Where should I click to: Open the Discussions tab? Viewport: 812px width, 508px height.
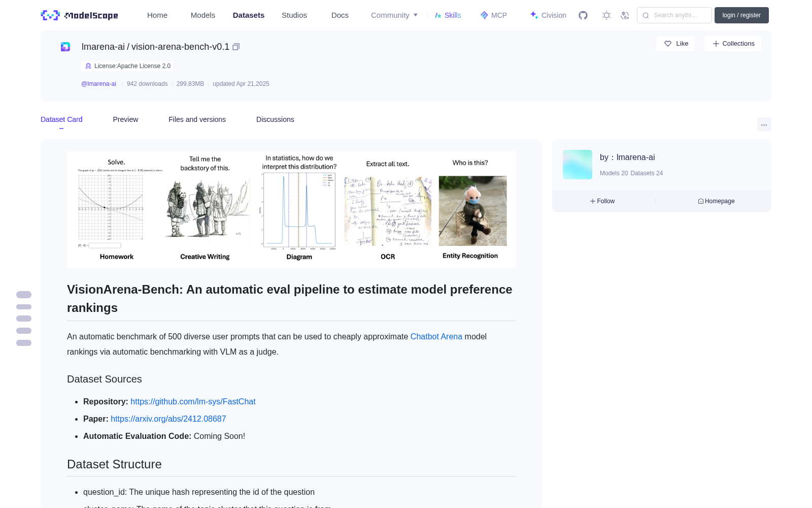[275, 119]
